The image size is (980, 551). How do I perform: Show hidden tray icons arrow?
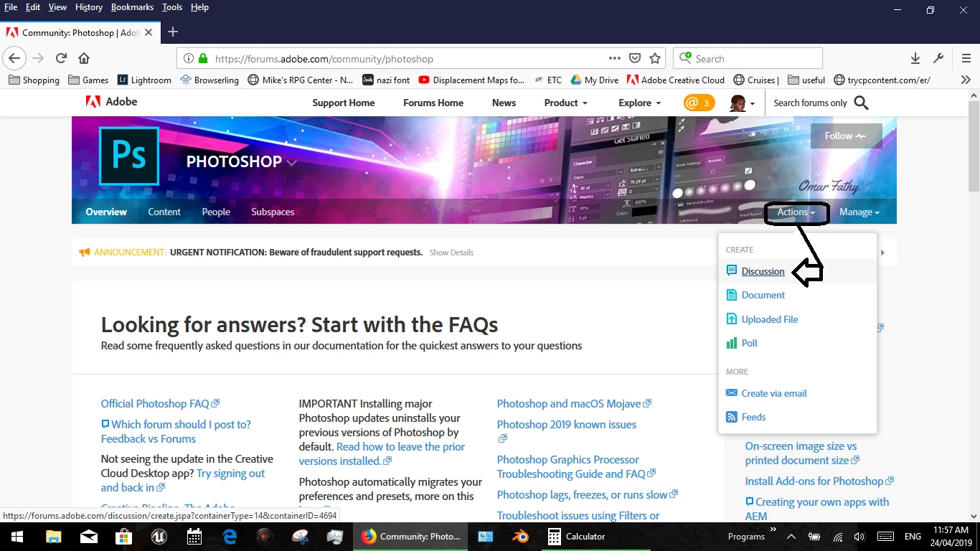[x=791, y=536]
